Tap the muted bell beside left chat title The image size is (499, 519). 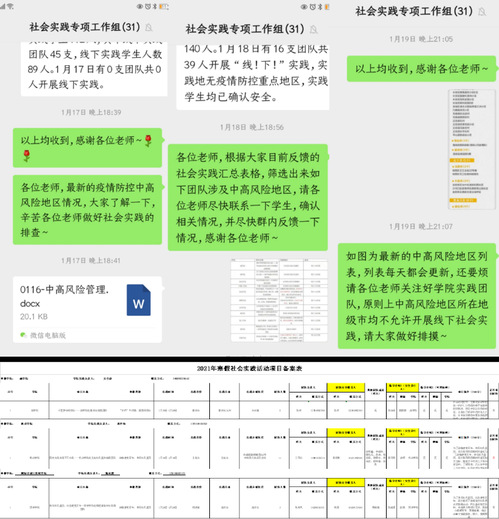click(149, 27)
